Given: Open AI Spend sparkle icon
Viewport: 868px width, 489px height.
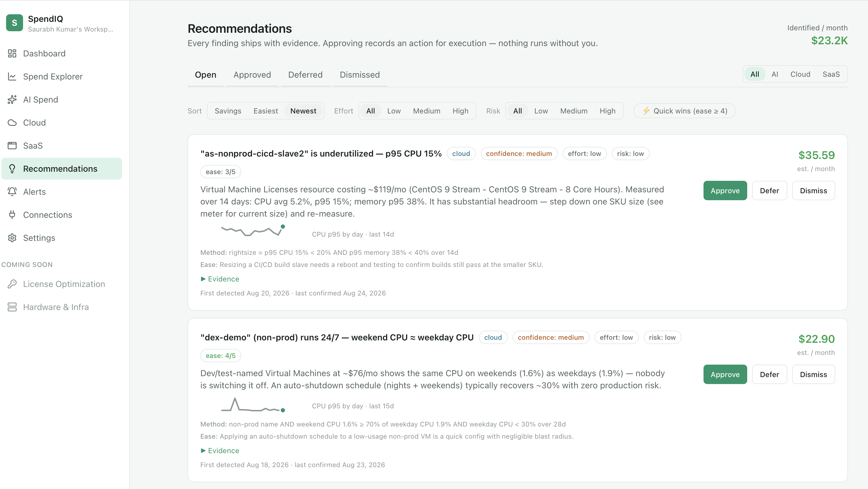Looking at the screenshot, I should (12, 99).
